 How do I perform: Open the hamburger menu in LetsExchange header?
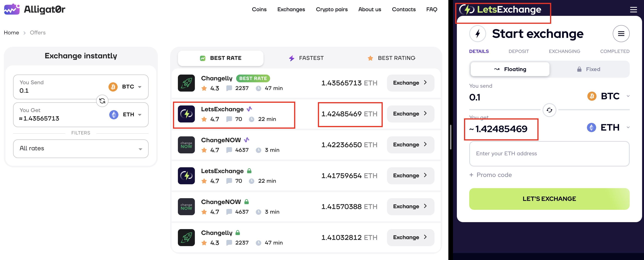pos(633,9)
